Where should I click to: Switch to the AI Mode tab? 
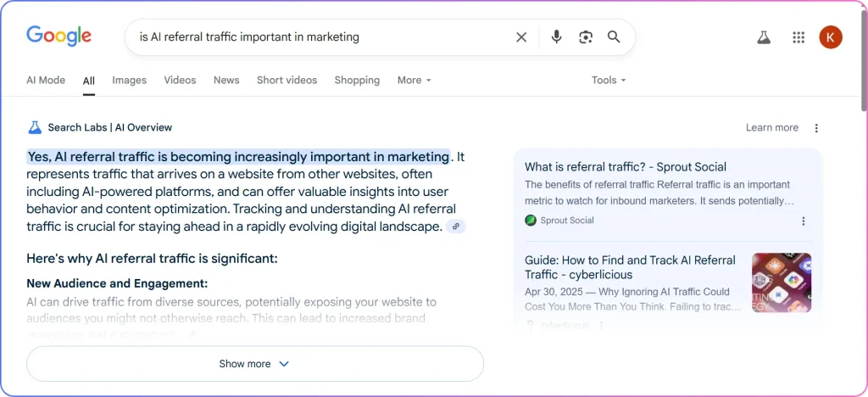coord(46,81)
